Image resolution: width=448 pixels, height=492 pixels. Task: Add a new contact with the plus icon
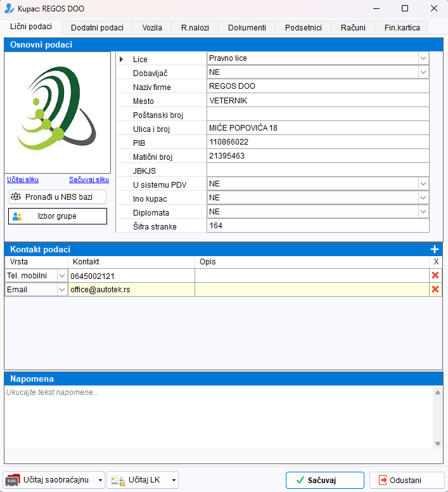(x=435, y=249)
